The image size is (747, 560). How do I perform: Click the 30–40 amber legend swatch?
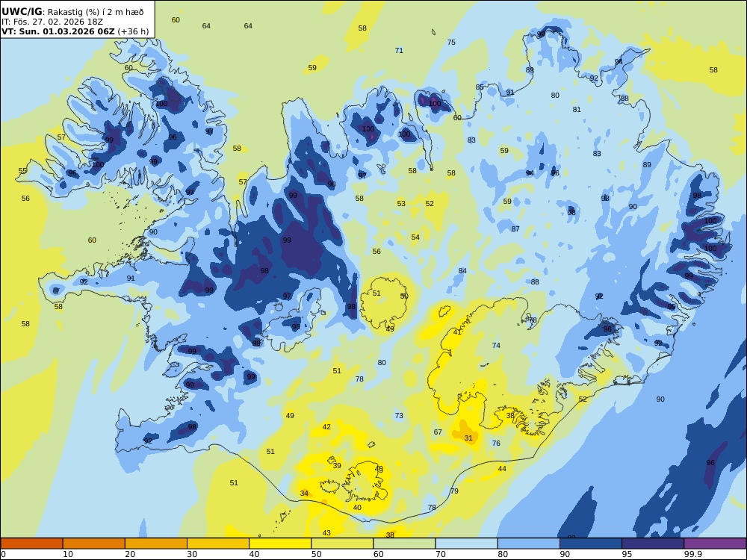pos(218,544)
